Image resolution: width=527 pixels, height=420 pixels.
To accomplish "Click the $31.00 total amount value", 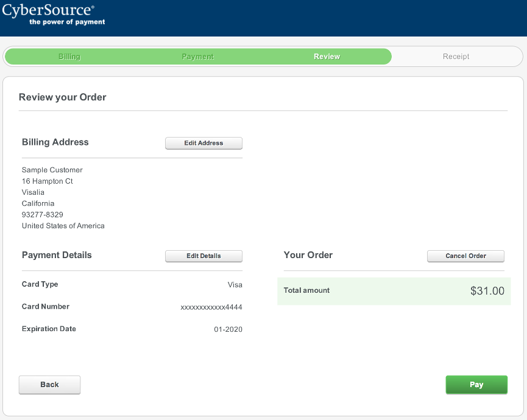I will click(x=487, y=291).
